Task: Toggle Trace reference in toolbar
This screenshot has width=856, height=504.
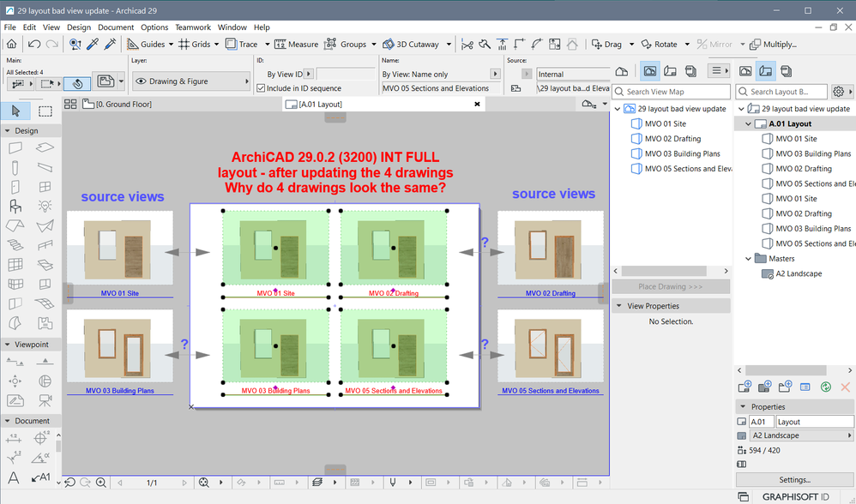Action: point(241,45)
